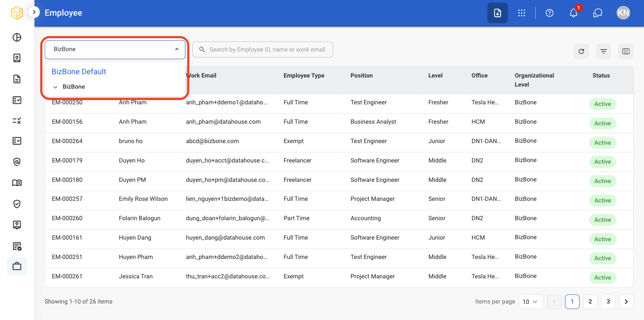Focus the employee search field
644x320 pixels.
pyautogui.click(x=263, y=49)
